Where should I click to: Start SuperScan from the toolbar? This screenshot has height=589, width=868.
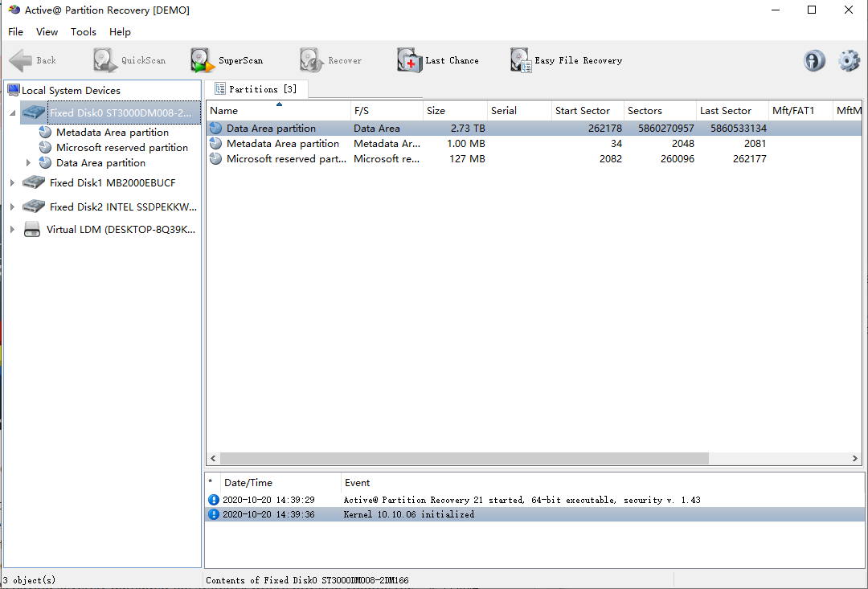click(227, 60)
